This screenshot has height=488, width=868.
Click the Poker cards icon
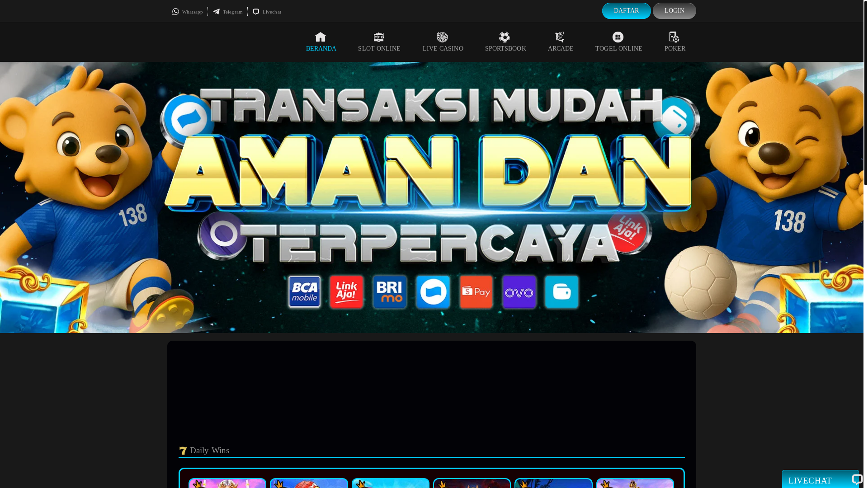[x=674, y=37]
